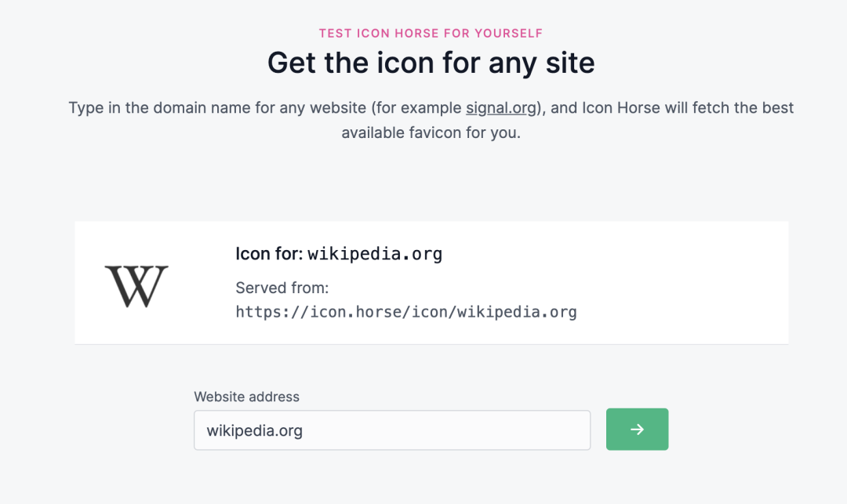This screenshot has width=847, height=504.
Task: Click the "wikipedia.org" portion of the served URL
Action: point(517,312)
